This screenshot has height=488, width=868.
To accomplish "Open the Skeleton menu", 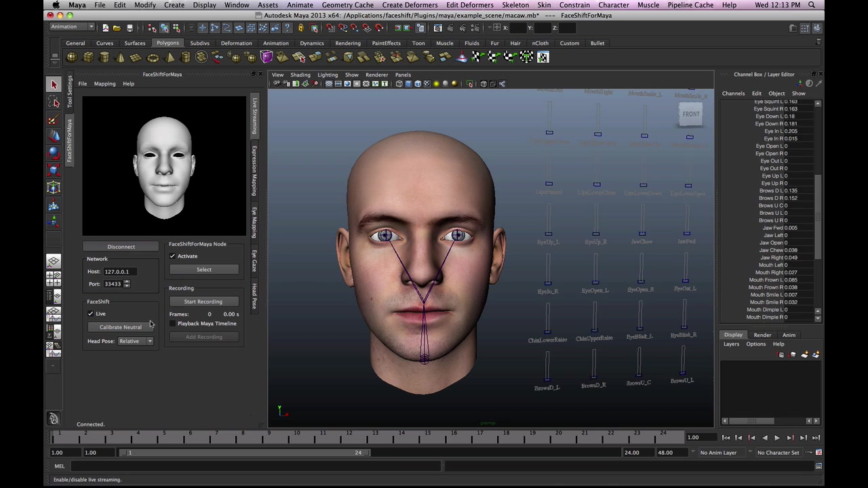I will point(515,5).
